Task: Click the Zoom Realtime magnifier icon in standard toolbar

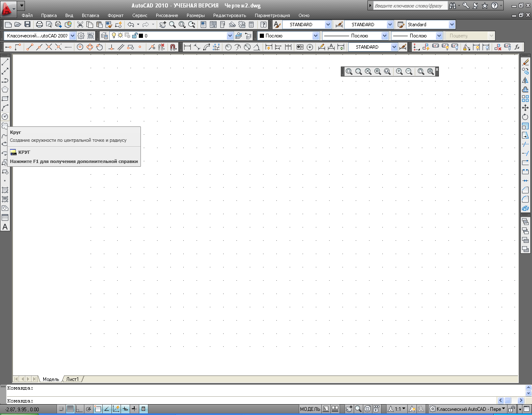Action: click(x=172, y=25)
